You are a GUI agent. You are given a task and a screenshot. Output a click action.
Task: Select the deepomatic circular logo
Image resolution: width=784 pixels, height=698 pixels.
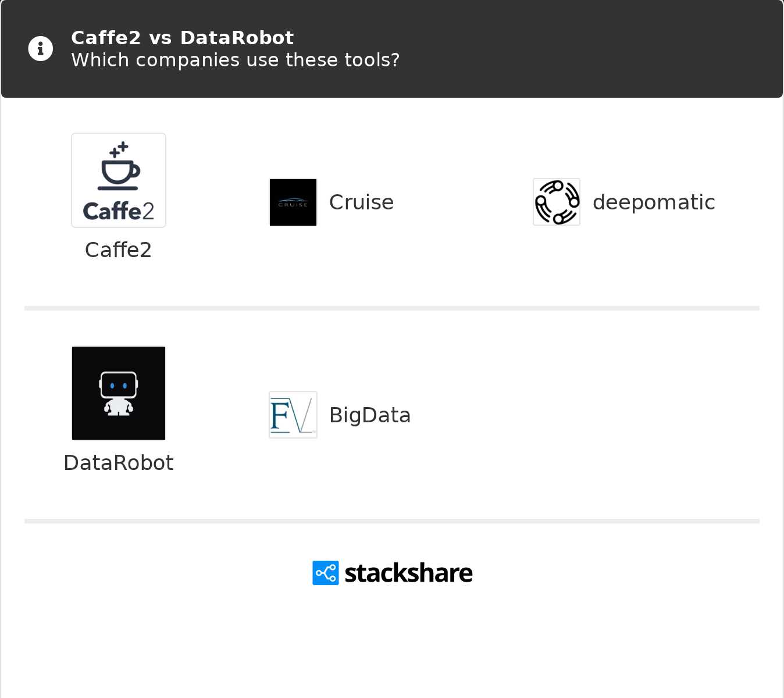(x=557, y=202)
